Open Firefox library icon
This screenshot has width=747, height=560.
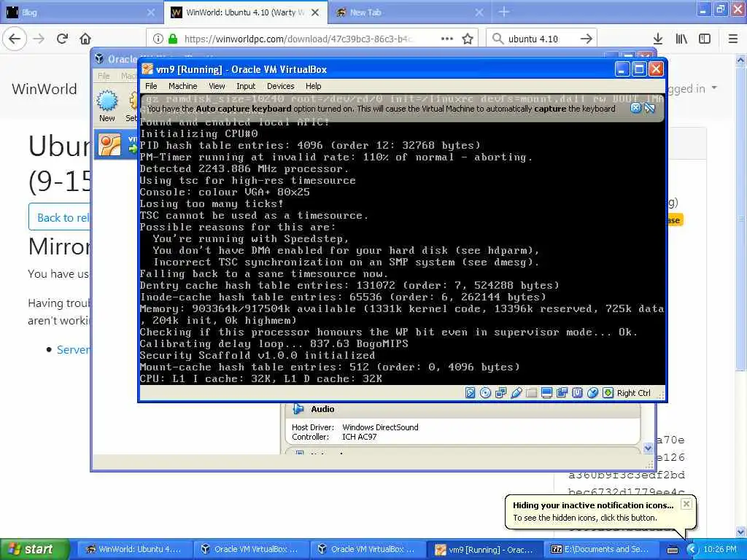(681, 39)
